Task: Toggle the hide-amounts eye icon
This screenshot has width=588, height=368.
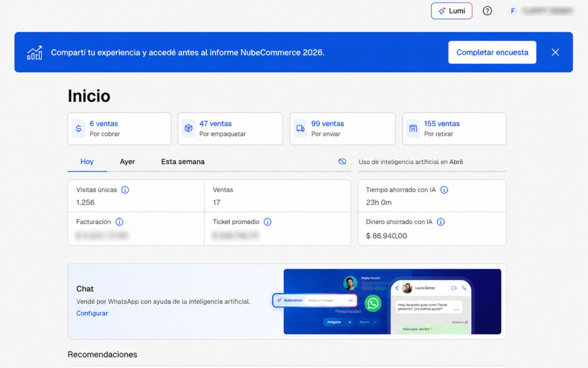Action: point(342,162)
